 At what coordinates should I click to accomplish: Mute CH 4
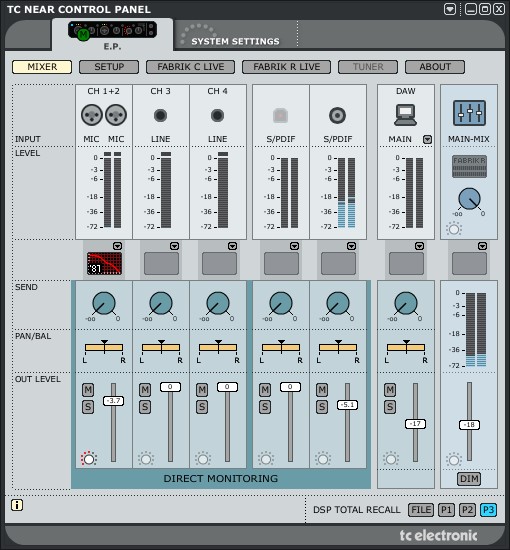tap(202, 389)
